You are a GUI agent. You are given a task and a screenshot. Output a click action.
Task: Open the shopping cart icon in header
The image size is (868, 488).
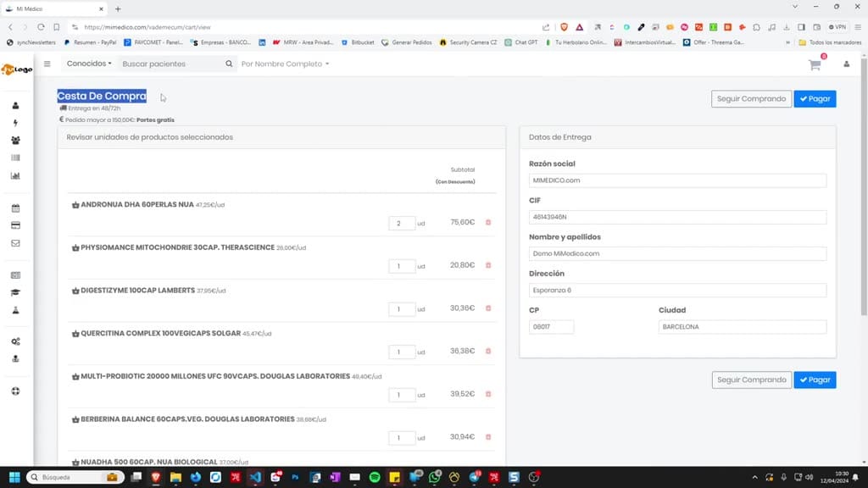(815, 64)
